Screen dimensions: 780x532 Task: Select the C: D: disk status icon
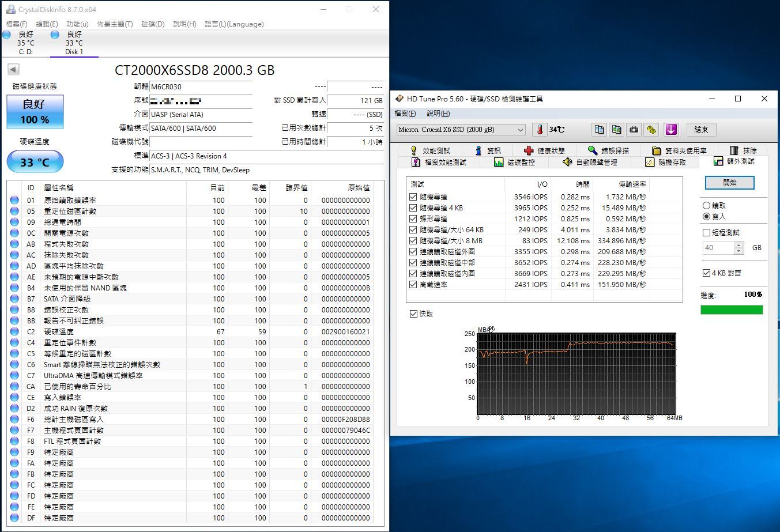pos(7,35)
